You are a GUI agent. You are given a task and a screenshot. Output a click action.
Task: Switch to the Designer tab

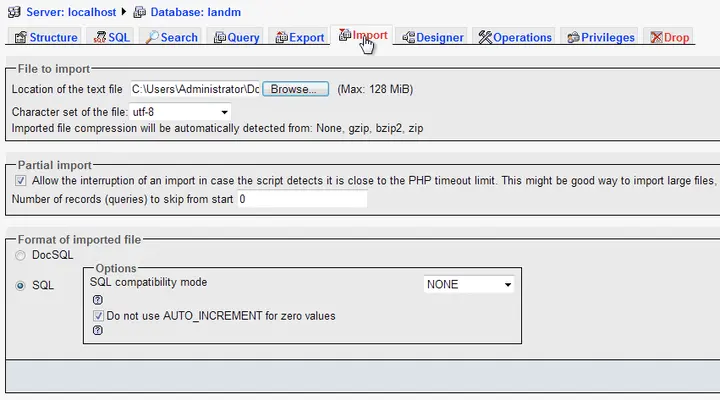click(433, 37)
